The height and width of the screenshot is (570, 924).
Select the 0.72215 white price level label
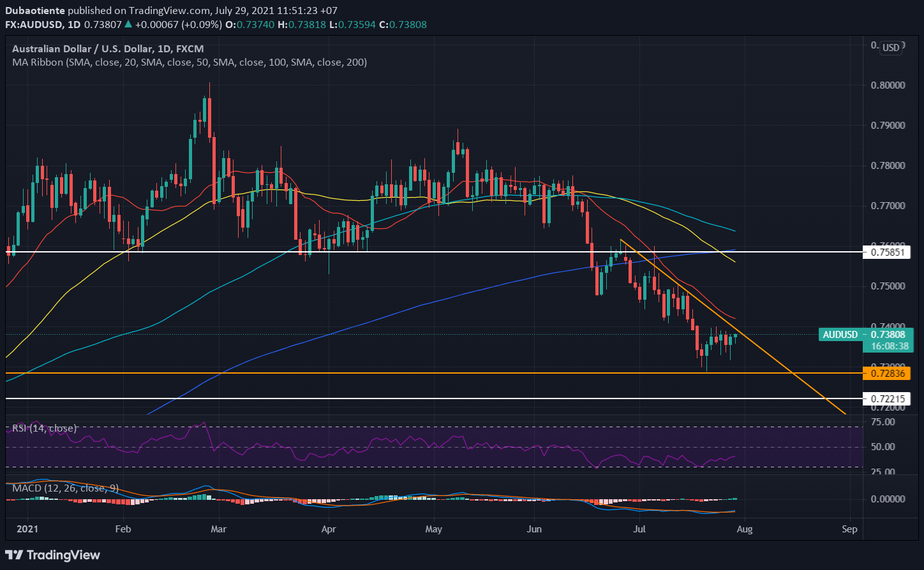[x=888, y=398]
